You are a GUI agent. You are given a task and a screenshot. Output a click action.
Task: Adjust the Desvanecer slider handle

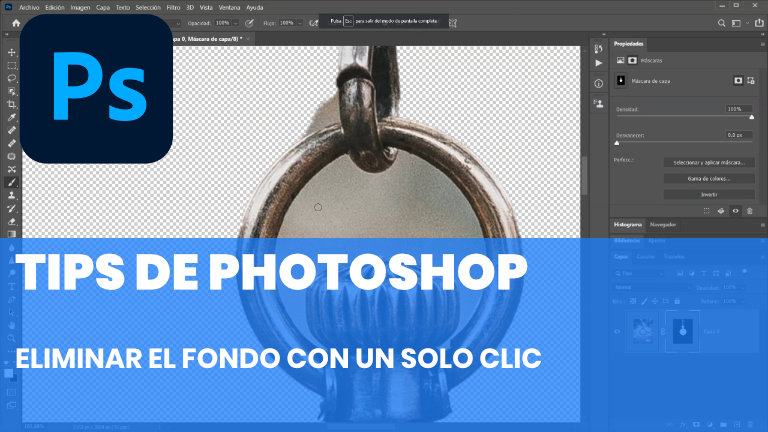617,143
